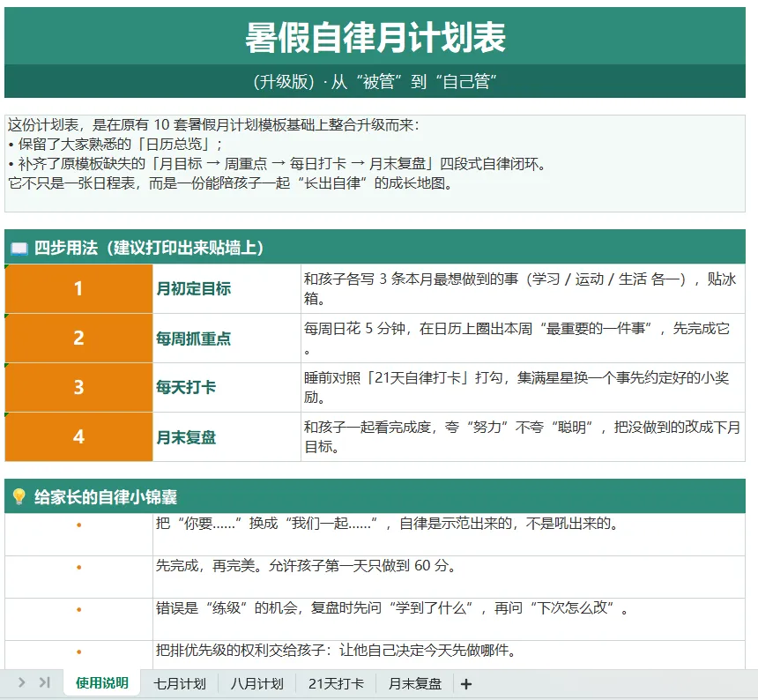Image resolution: width=758 pixels, height=700 pixels.
Task: Select the description cell 和孩子各写 3 条
Action: pyautogui.click(x=523, y=288)
